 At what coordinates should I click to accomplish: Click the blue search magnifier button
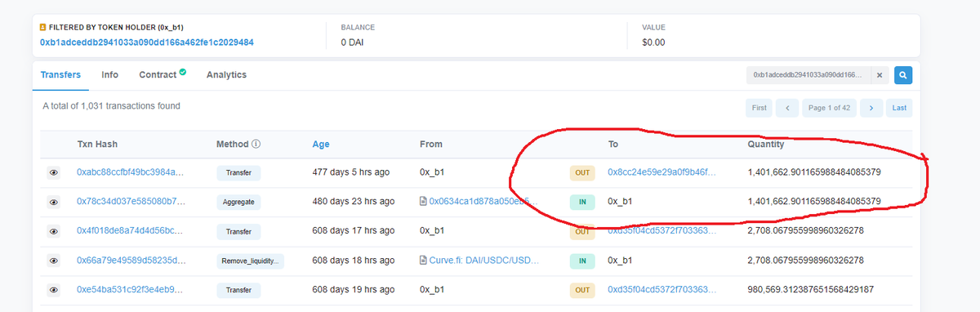tap(903, 75)
